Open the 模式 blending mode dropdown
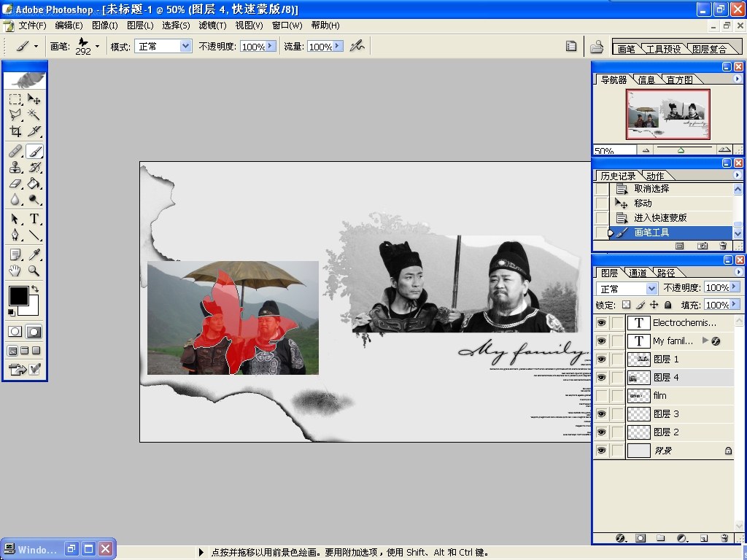The height and width of the screenshot is (560, 747). coord(185,46)
